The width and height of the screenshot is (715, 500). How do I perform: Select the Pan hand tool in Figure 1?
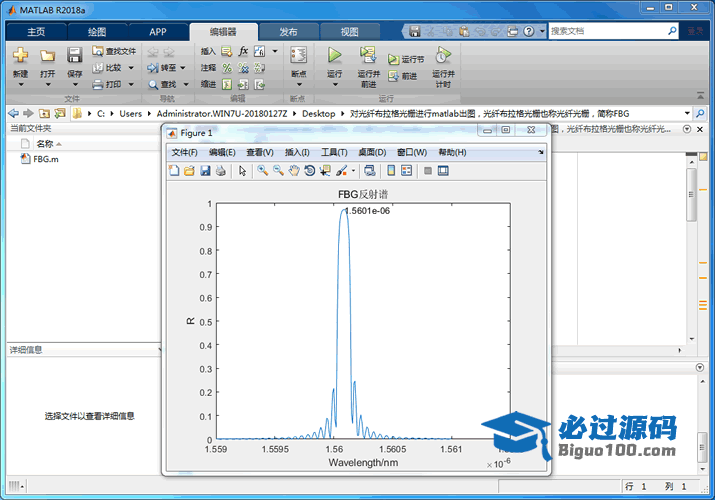(x=294, y=171)
